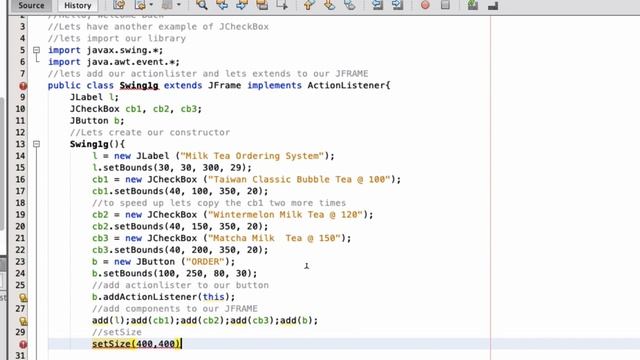Viewport: 640px width, 360px height.
Task: Click "Matcha Milk Tea @ 150" string
Action: [x=274, y=238]
